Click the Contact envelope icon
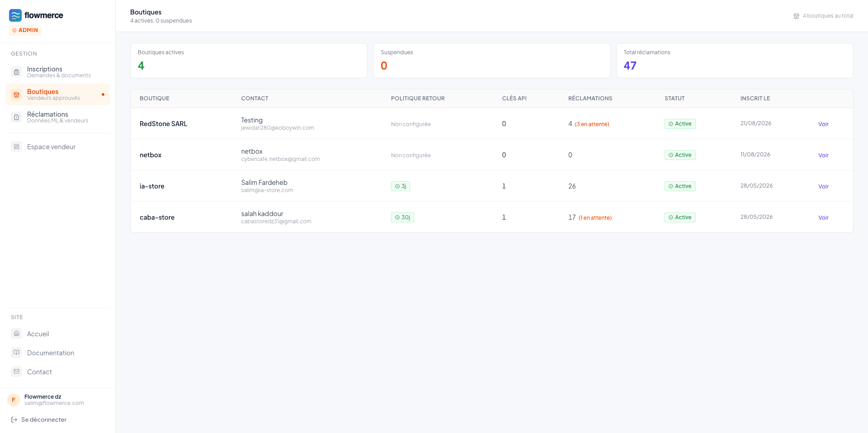 [16, 372]
